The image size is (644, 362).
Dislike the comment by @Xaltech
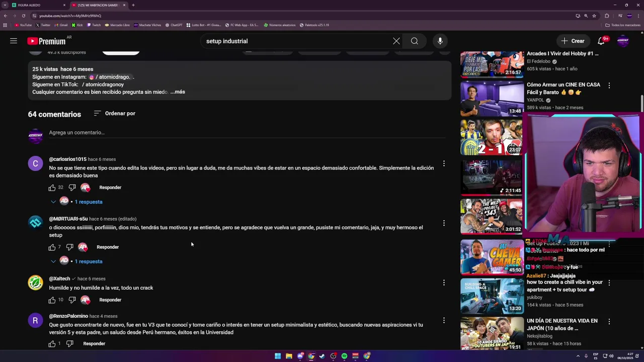[72, 300]
